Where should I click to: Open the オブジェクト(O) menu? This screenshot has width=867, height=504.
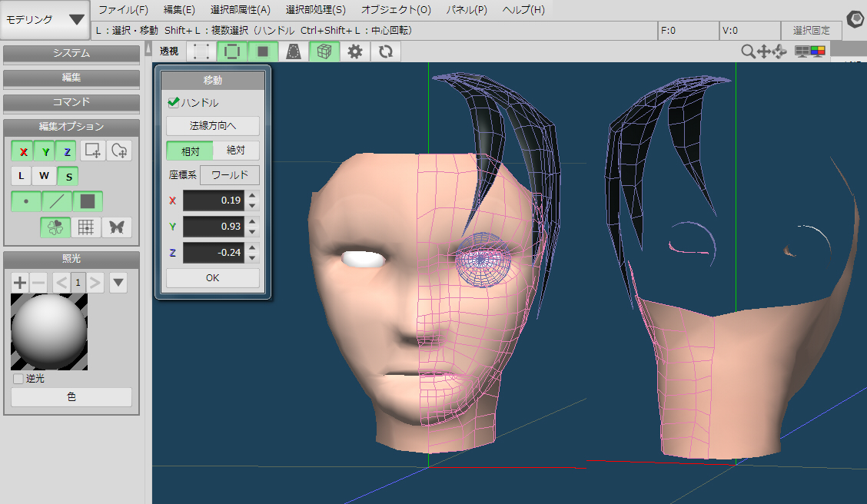[396, 10]
